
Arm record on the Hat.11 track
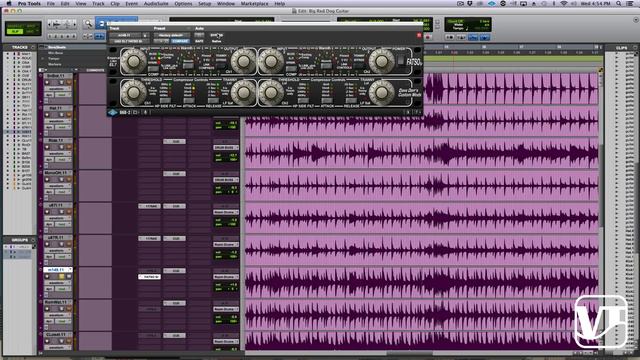point(47,115)
